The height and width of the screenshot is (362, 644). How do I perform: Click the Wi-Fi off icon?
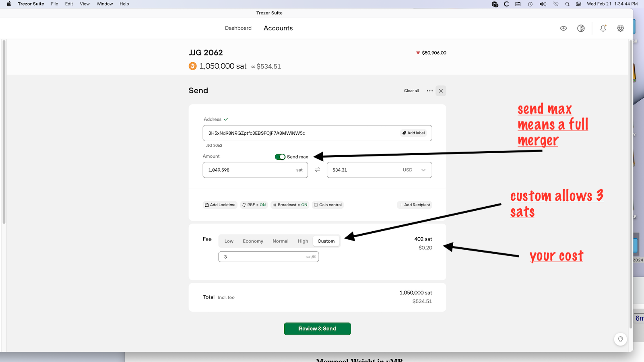coord(556,4)
